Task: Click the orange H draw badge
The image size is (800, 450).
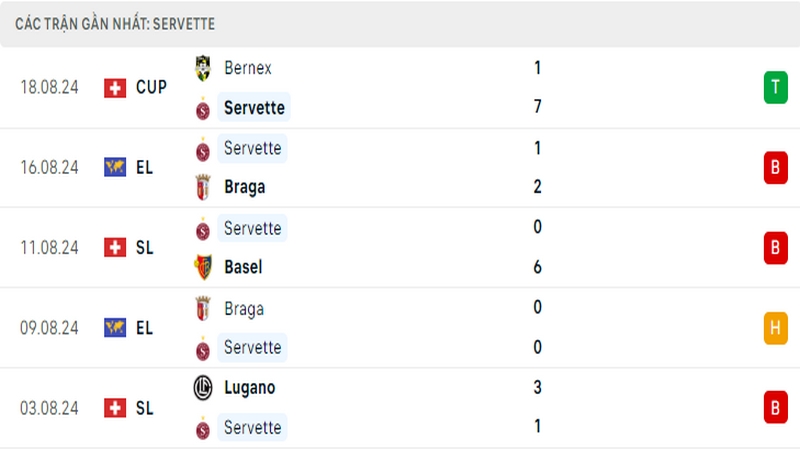Action: [x=776, y=328]
